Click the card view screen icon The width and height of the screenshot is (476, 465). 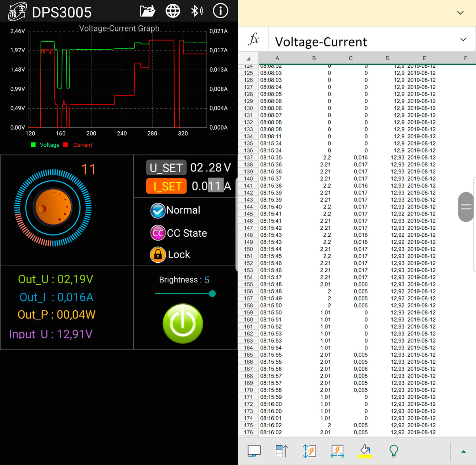click(254, 451)
